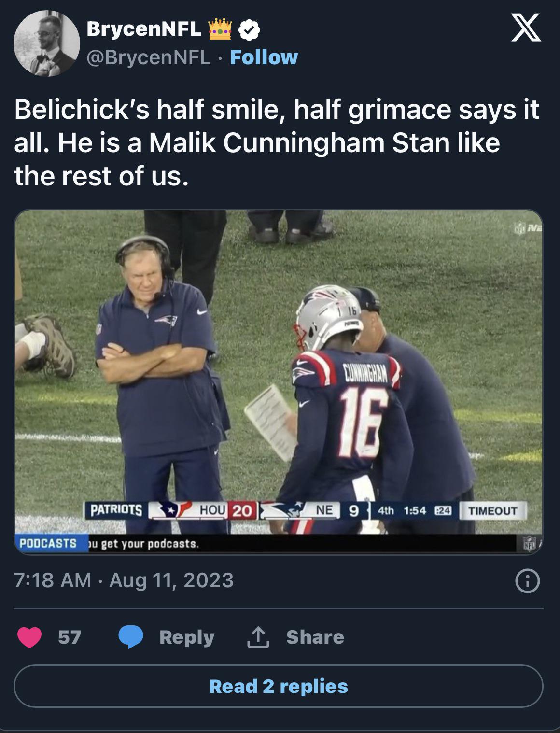
Task: Open BrycenNFL's profile picture
Action: tap(47, 43)
